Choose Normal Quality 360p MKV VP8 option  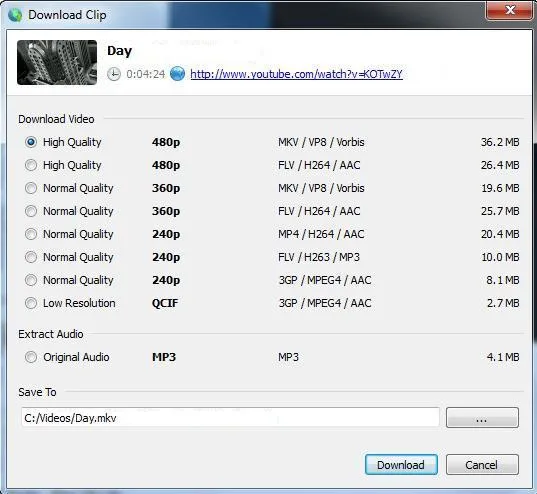(31, 188)
